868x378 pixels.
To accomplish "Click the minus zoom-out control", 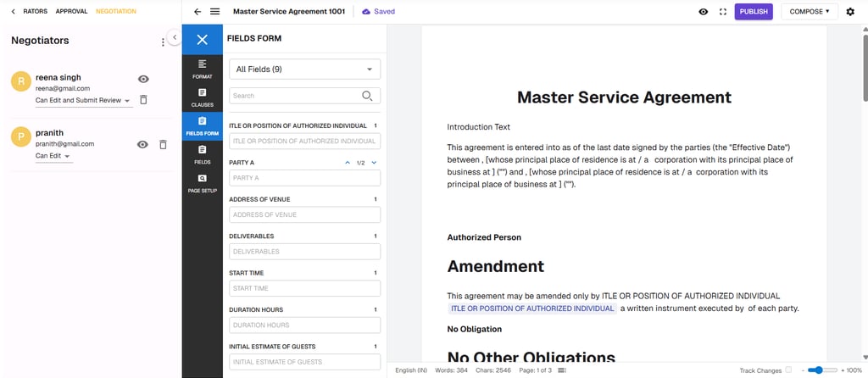I will click(x=803, y=370).
